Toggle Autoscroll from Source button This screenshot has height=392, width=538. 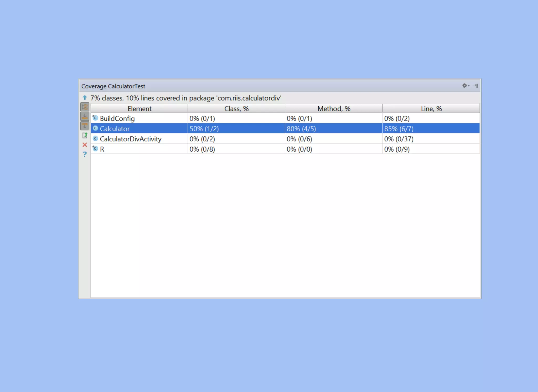click(85, 126)
